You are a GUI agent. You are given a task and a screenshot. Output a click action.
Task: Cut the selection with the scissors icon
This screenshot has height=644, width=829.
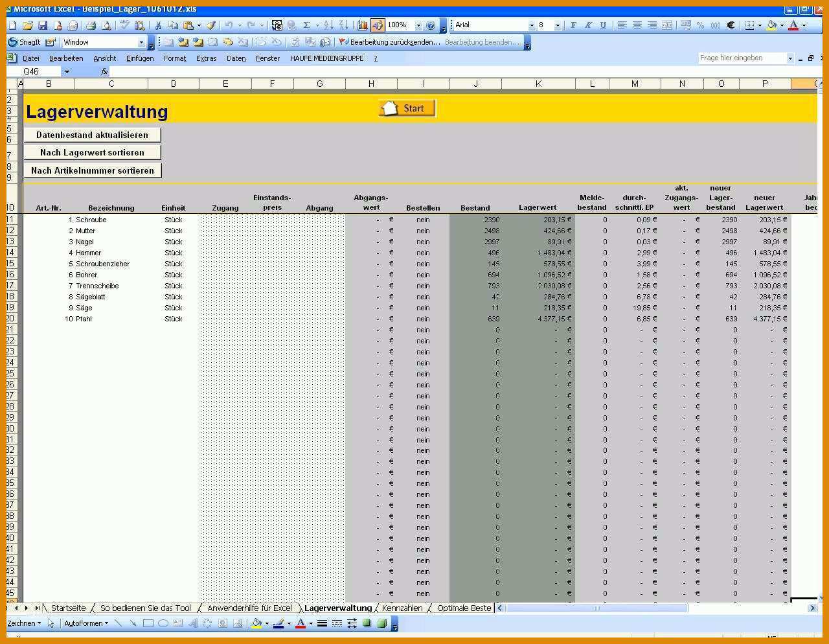pos(157,25)
